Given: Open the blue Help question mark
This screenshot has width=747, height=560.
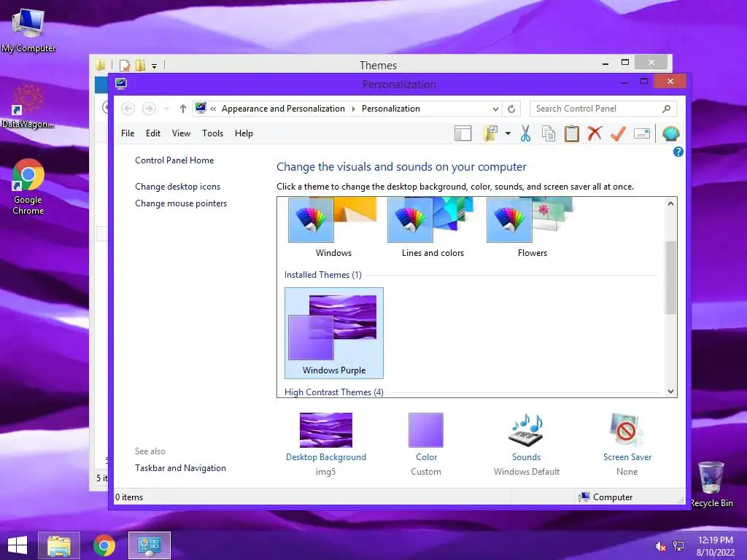Looking at the screenshot, I should coord(678,152).
